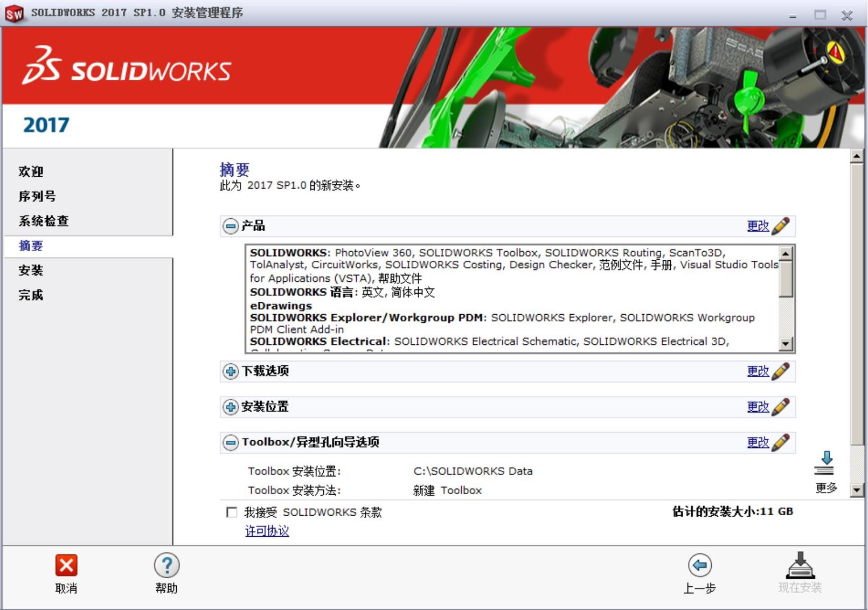Viewport: 868px width, 610px height.
Task: Click the pencil icon beside Toolbox/异型孔向导选项
Action: (x=781, y=442)
